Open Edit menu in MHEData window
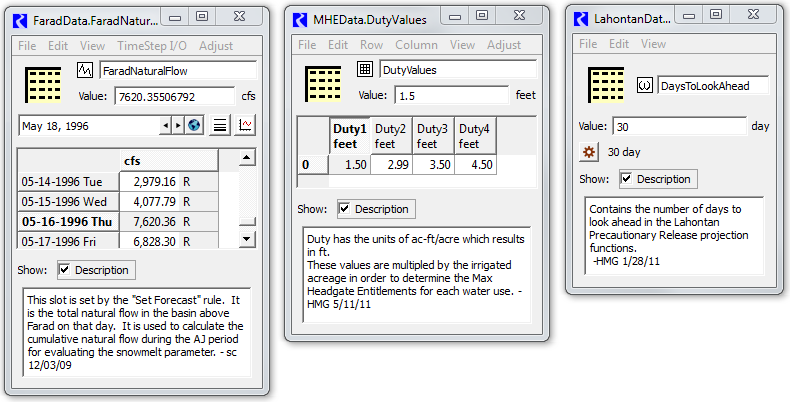This screenshot has height=402, width=790. (x=338, y=45)
